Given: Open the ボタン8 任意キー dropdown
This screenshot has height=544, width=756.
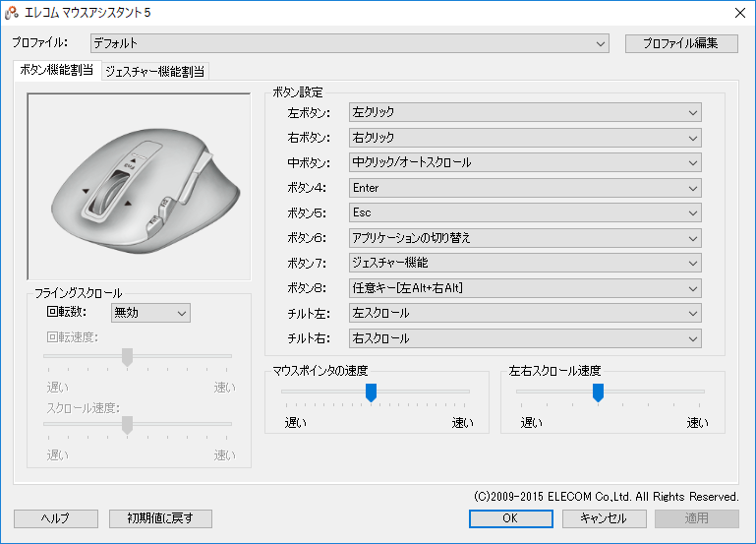Looking at the screenshot, I should [525, 288].
